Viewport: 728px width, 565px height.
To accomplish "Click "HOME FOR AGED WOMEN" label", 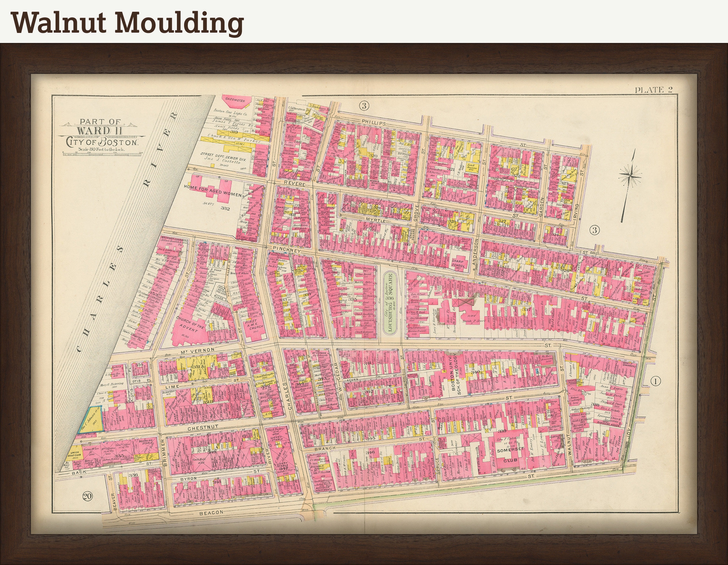I will pos(213,191).
